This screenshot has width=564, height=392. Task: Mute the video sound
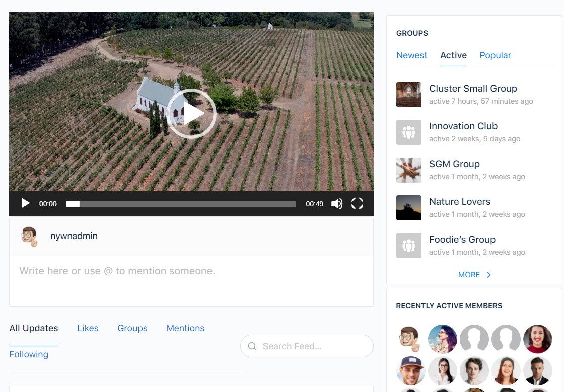tap(337, 203)
